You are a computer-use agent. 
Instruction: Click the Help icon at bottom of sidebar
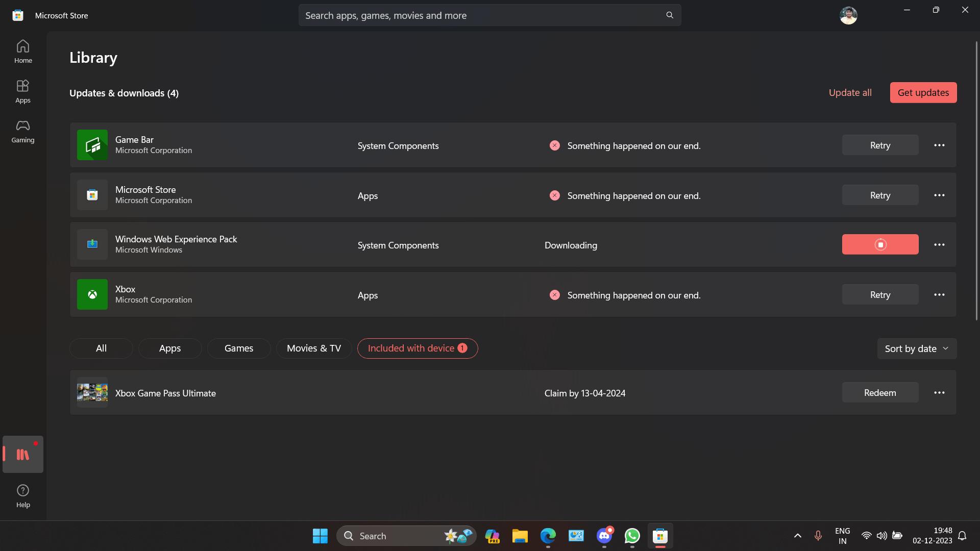23,496
